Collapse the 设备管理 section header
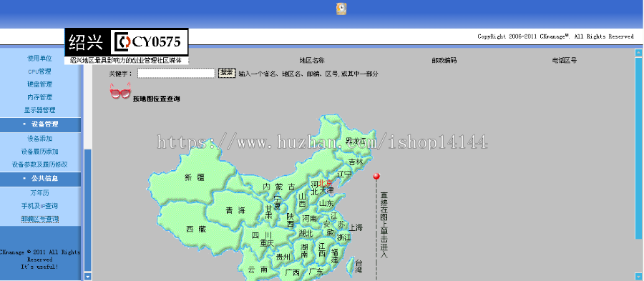Image resolution: width=644 pixels, height=281 pixels. point(40,124)
